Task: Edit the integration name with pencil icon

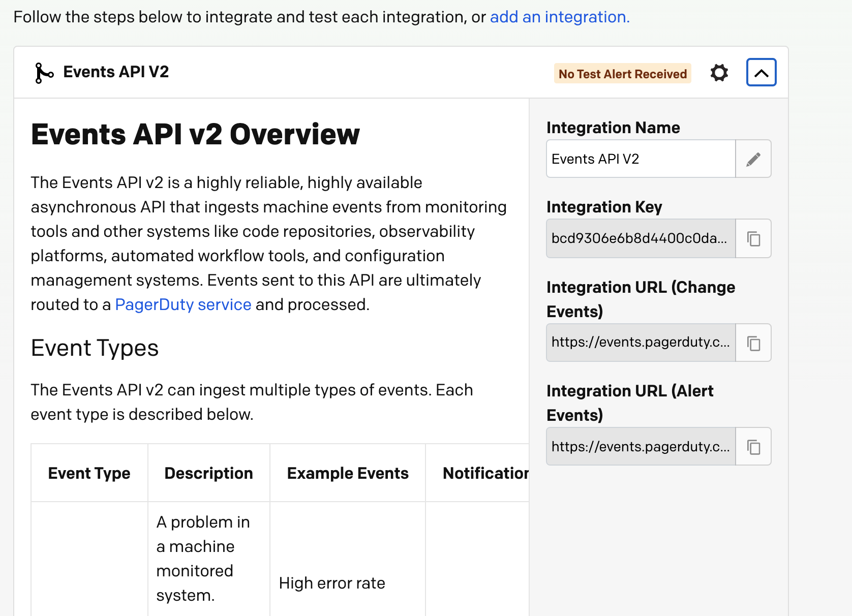Action: 753,159
